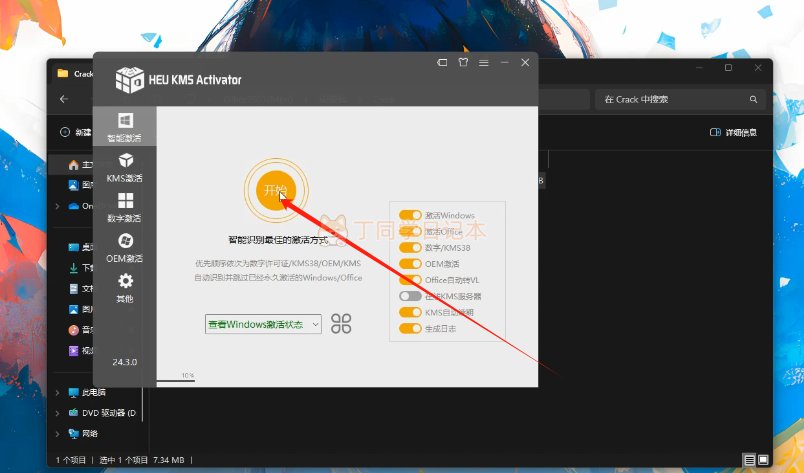This screenshot has height=473, width=804.
Task: Click the status text 1 个项目
Action: point(71,460)
